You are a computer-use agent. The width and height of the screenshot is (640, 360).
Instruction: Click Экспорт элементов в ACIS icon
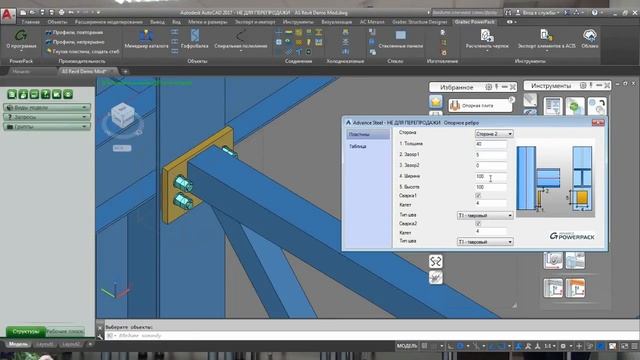[546, 35]
